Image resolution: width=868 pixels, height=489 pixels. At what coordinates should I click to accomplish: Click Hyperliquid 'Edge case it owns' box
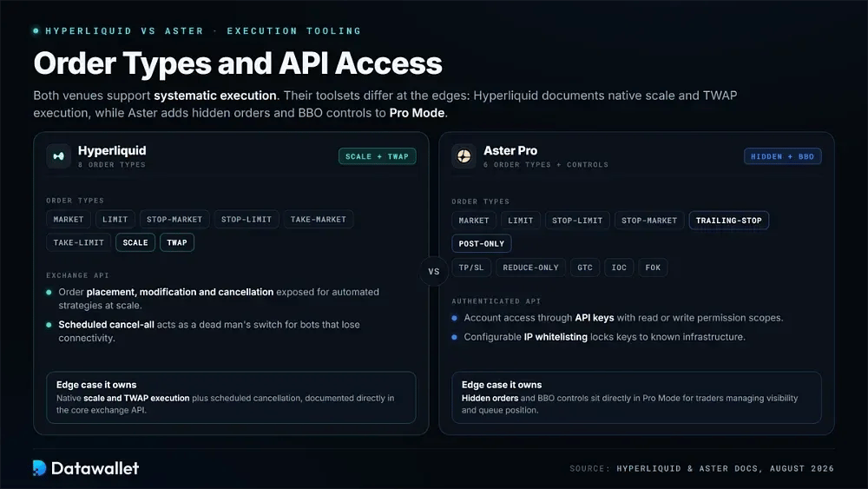coord(231,398)
